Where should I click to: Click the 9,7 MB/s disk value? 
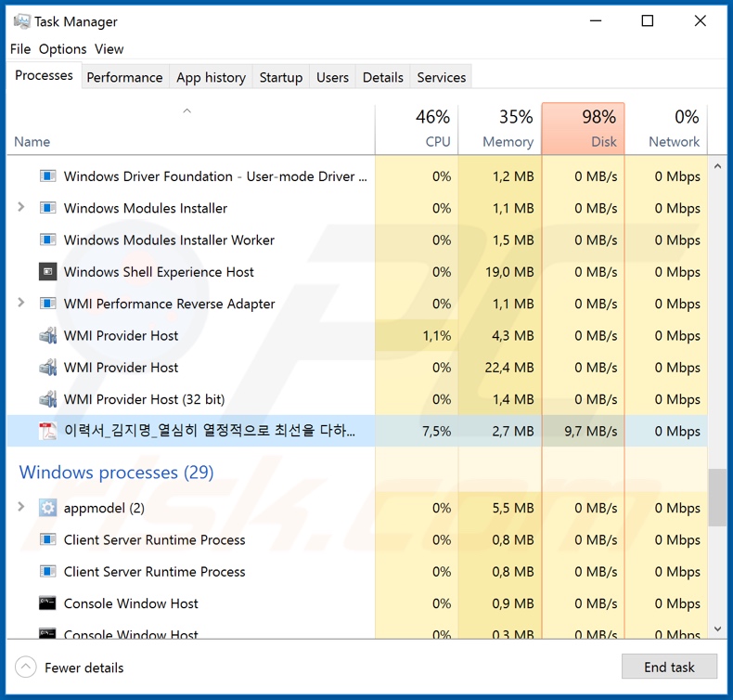591,431
